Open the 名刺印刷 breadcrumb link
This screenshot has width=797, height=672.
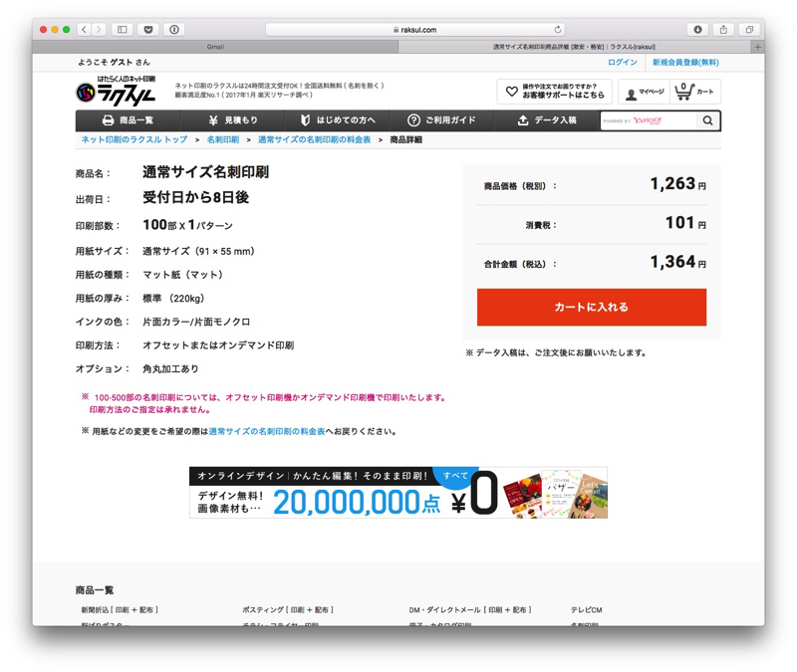click(222, 139)
